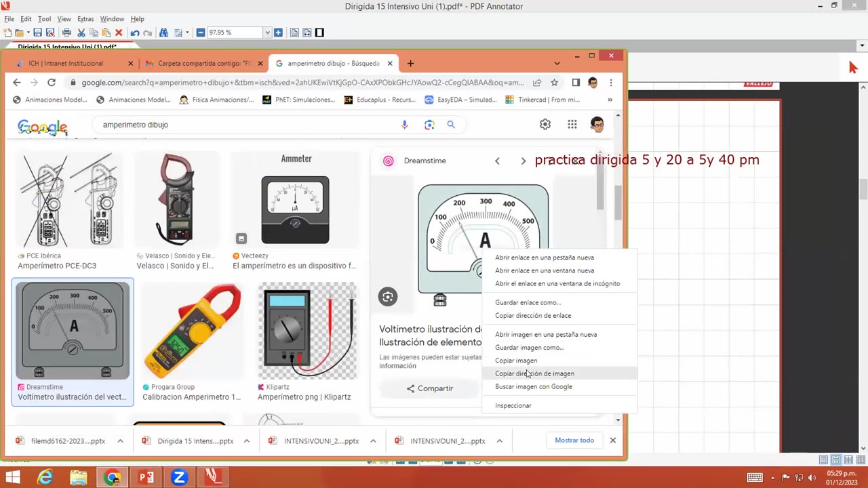Image resolution: width=868 pixels, height=488 pixels.
Task: Click the Zoom in plus button
Action: 278,33
